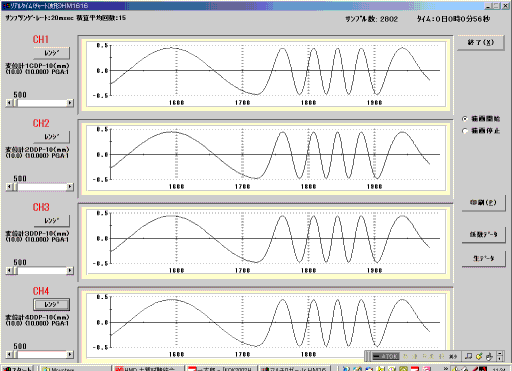Click CH1 scrollbar left arrow
Image resolution: width=512 pixels, height=371 pixels.
coord(9,103)
